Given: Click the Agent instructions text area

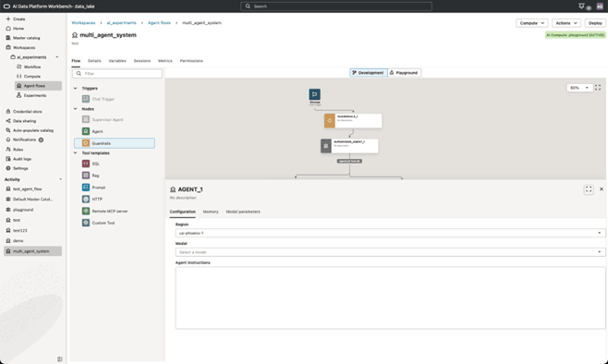Looking at the screenshot, I should tap(390, 297).
